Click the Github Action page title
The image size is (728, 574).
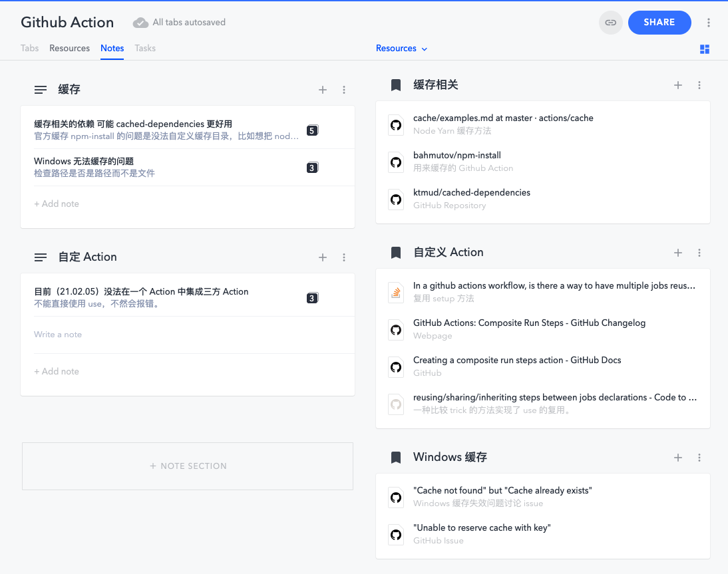pos(67,22)
